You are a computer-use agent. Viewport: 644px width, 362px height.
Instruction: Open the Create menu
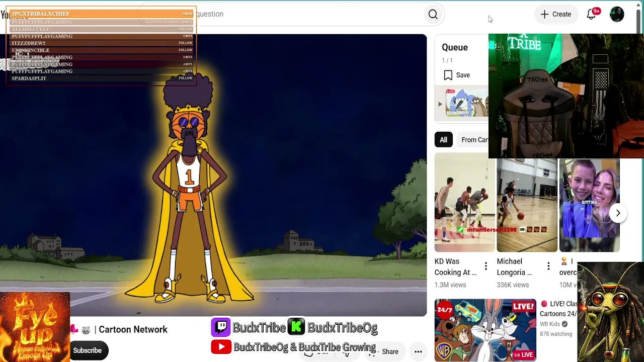(555, 14)
